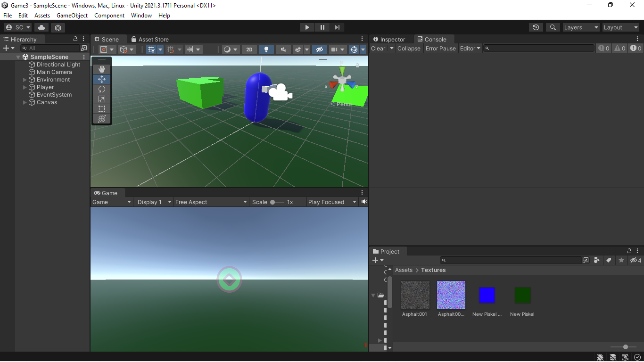Toggle 2D view mode in Scene
644x362 pixels.
pos(249,49)
